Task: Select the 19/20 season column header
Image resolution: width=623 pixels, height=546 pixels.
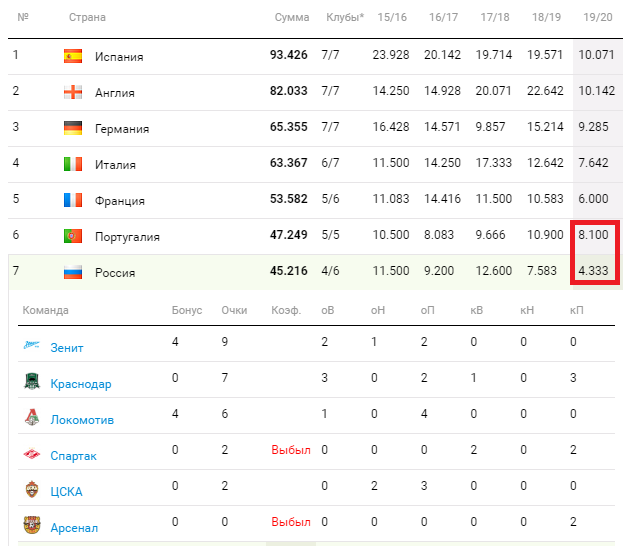Action: point(598,17)
